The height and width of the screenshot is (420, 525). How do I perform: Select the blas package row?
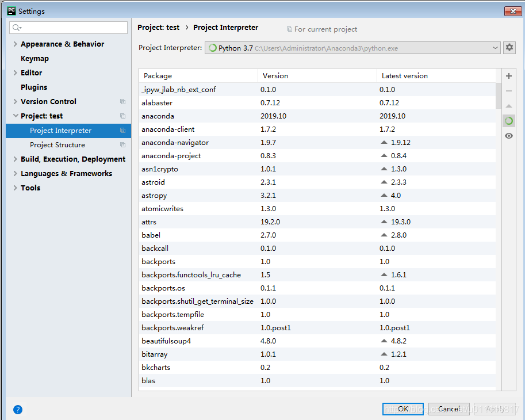pyautogui.click(x=317, y=380)
